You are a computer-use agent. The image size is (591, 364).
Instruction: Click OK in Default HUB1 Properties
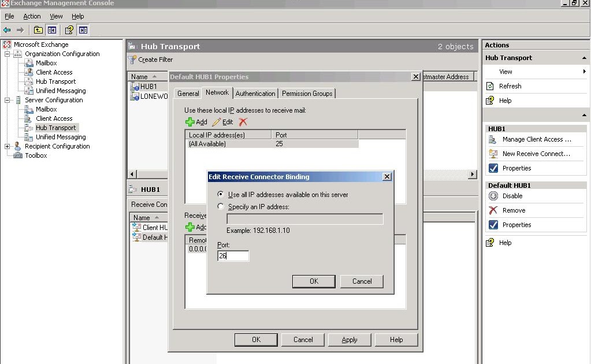click(256, 340)
